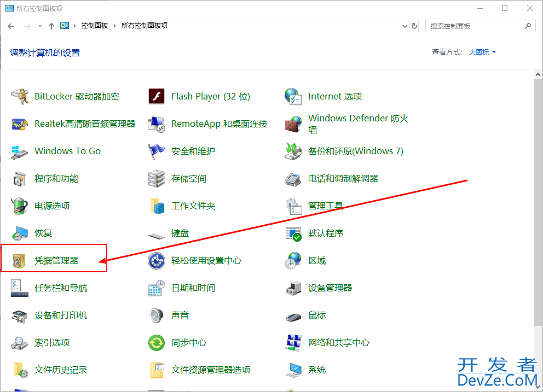The width and height of the screenshot is (543, 392).
Task: Click the window title bar icon
Action: pyautogui.click(x=9, y=8)
